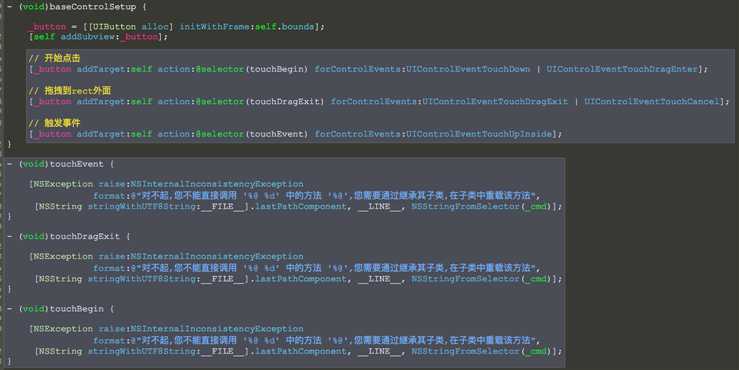The height and width of the screenshot is (370, 739).
Task: Click NSInternalInconsistencyException in touchDragExit method
Action: (x=217, y=256)
